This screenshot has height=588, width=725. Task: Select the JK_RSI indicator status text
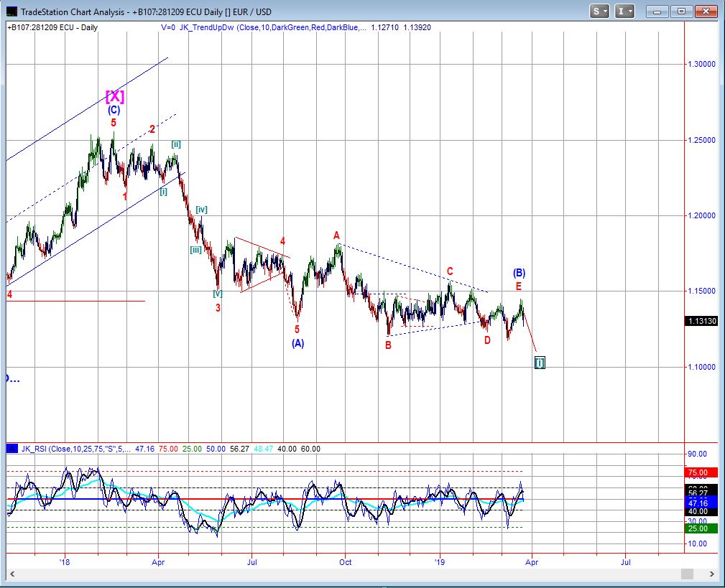pyautogui.click(x=76, y=449)
